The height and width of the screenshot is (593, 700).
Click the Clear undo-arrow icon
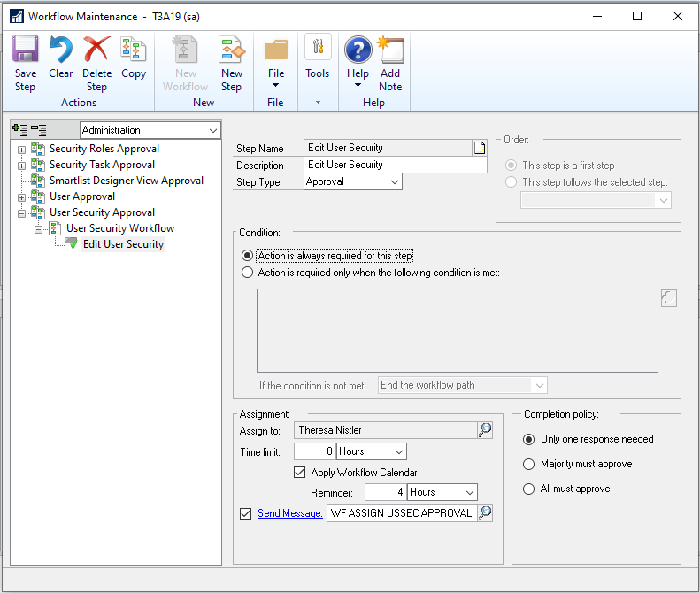[61, 49]
